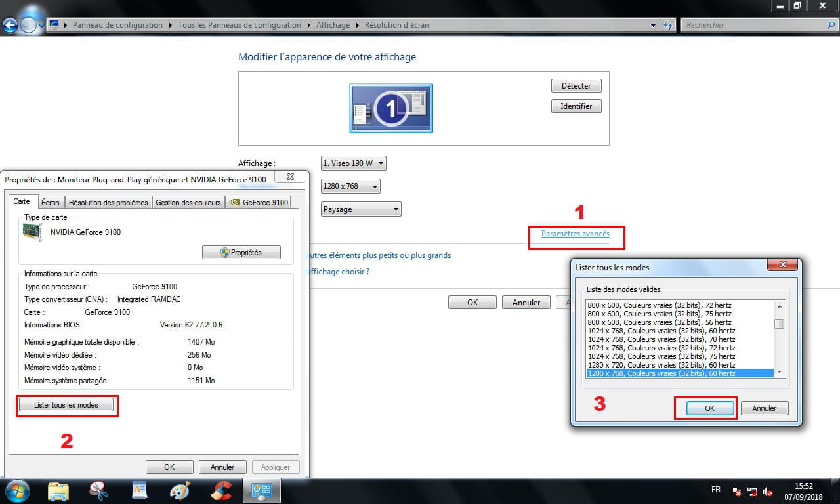Screen dimensions: 840x504
Task: Click the Identifier button
Action: 576,106
